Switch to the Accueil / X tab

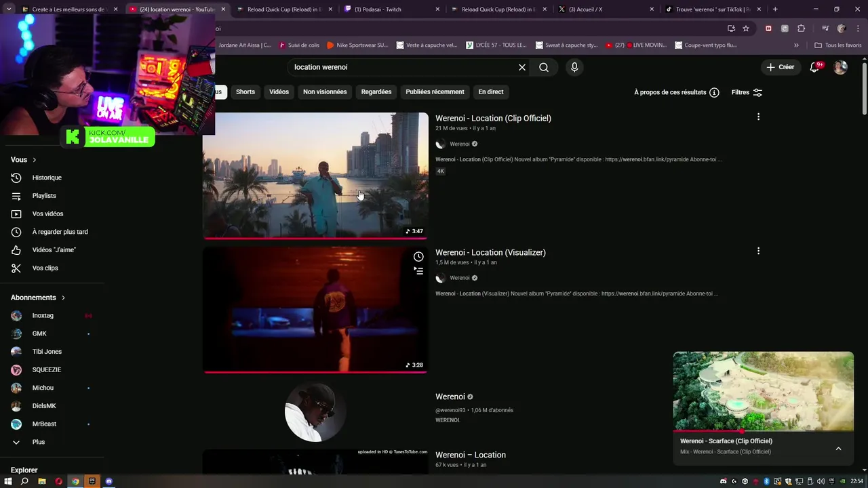[x=604, y=9]
